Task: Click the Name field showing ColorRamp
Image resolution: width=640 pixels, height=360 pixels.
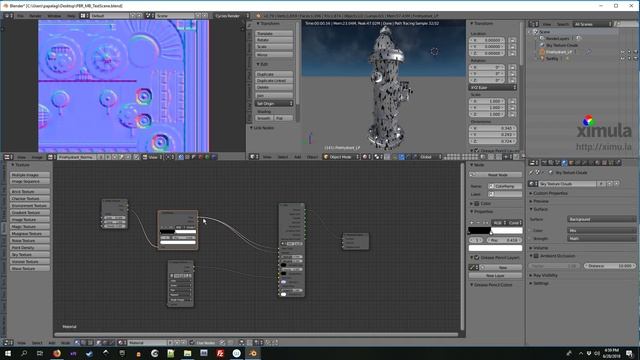Action: click(505, 186)
